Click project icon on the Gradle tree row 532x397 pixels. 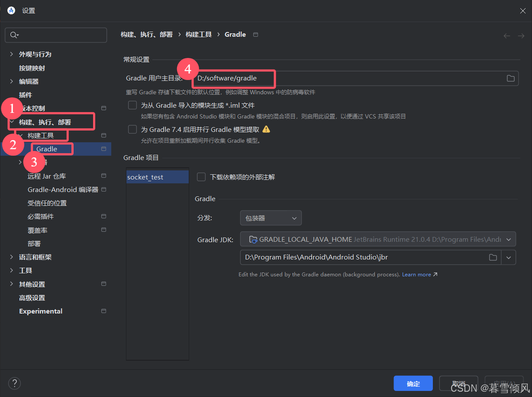[103, 149]
